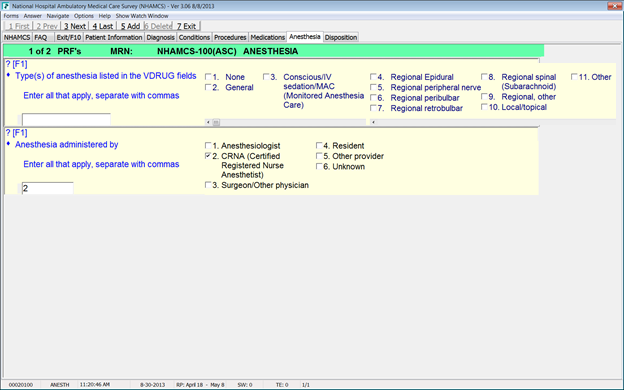This screenshot has height=391, width=625.
Task: Switch to the Medications tab
Action: click(267, 37)
